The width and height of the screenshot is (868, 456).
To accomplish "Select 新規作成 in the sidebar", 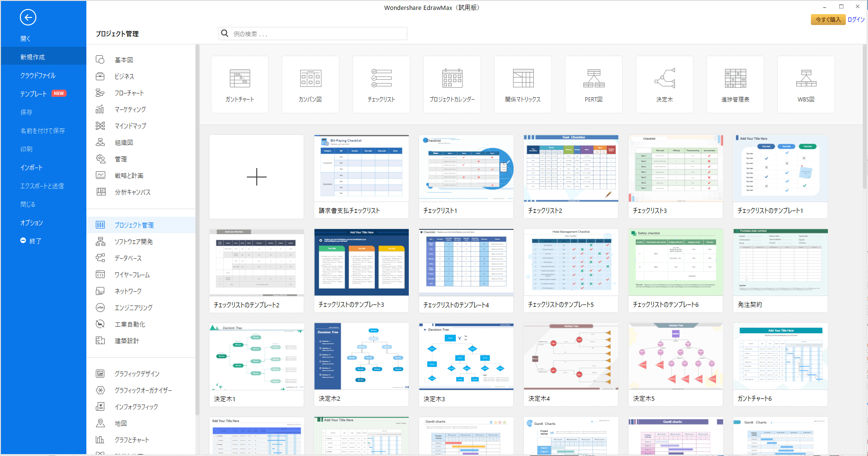I will click(x=43, y=57).
